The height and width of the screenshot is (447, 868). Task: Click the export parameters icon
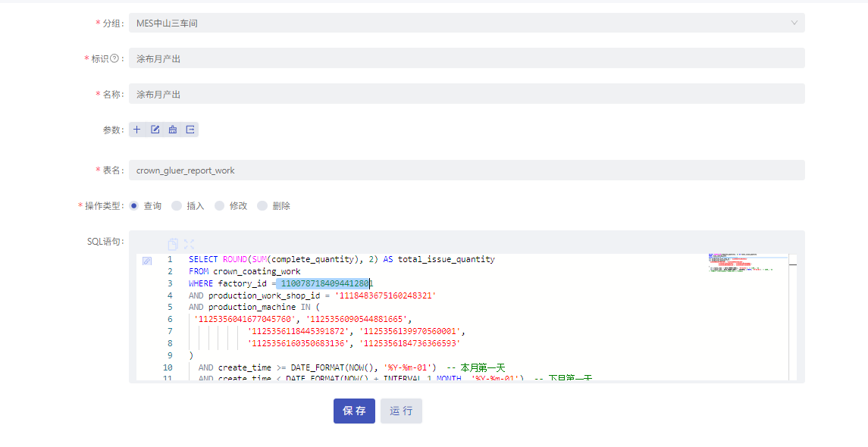pyautogui.click(x=190, y=130)
